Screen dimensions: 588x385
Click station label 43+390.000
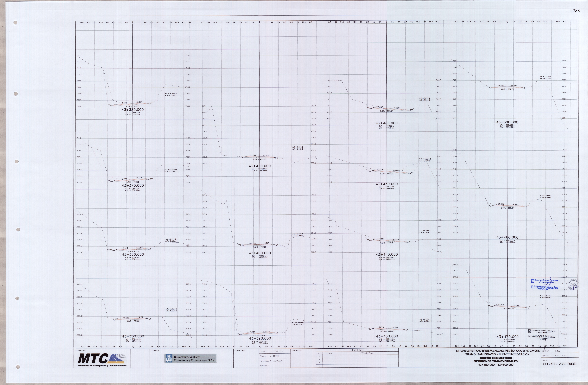pyautogui.click(x=260, y=338)
